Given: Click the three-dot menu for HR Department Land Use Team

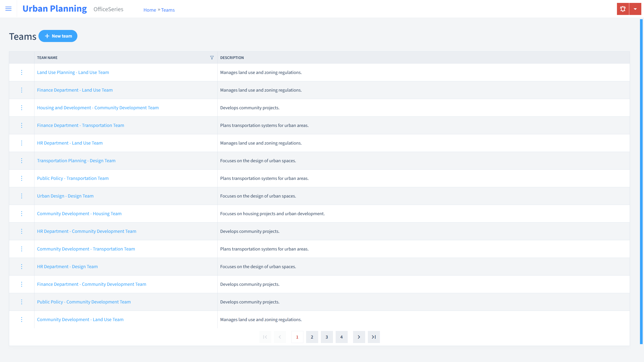Looking at the screenshot, I should (22, 143).
